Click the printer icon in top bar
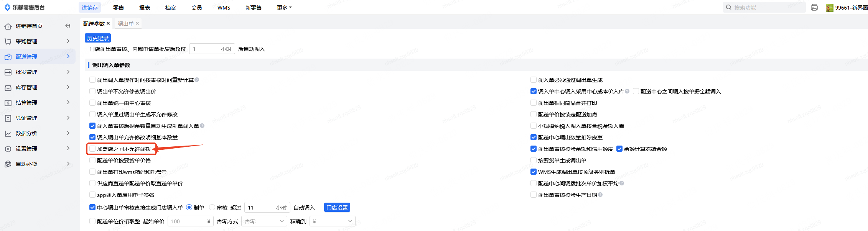The height and width of the screenshot is (231, 868). pyautogui.click(x=814, y=7)
